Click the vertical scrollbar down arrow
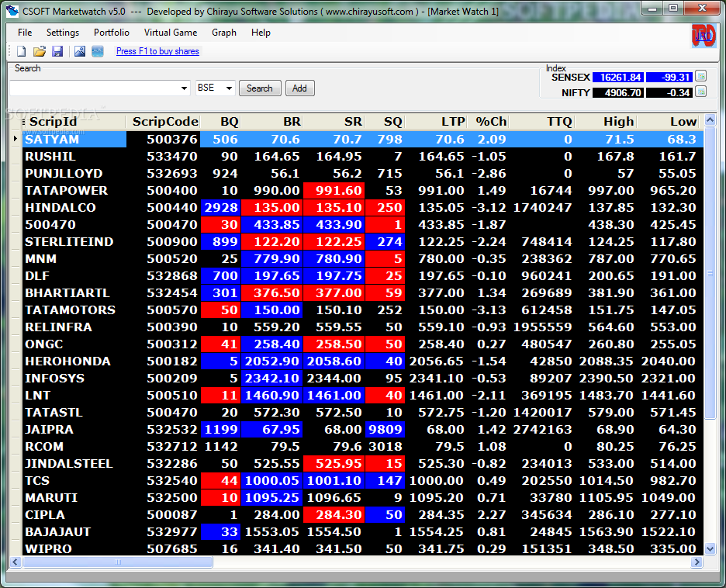The image size is (726, 588). tap(710, 549)
